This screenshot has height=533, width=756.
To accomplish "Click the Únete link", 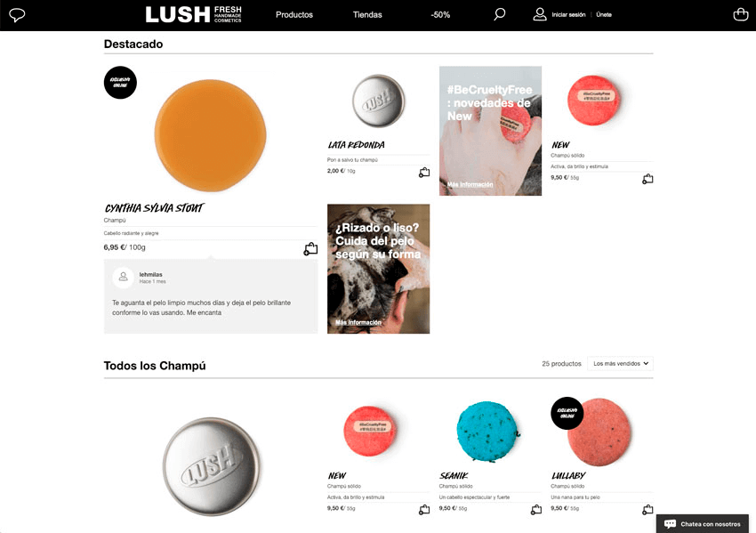I will (x=604, y=15).
